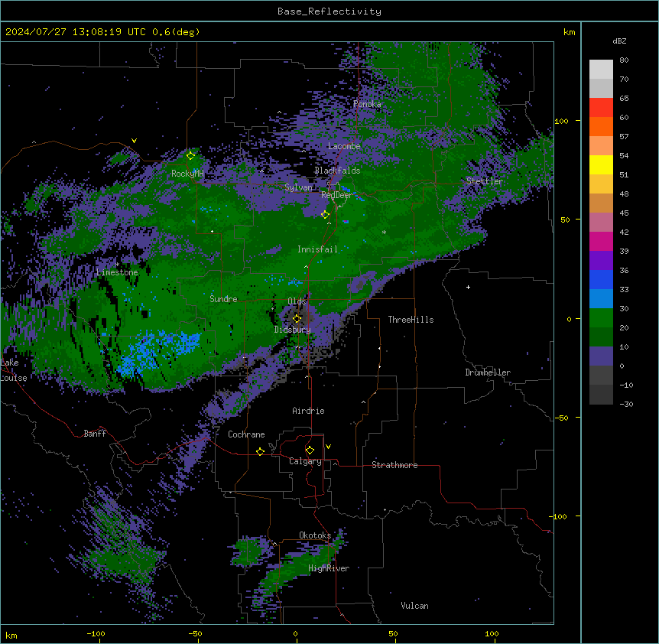
Task: Select the Lacombe city label
Action: point(344,146)
